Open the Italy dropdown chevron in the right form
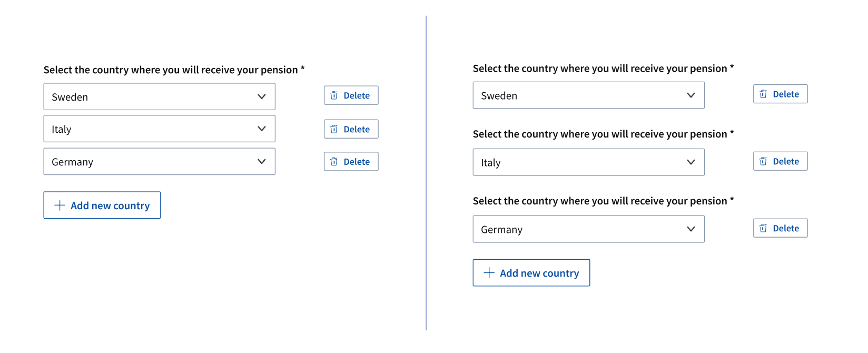 pos(691,162)
